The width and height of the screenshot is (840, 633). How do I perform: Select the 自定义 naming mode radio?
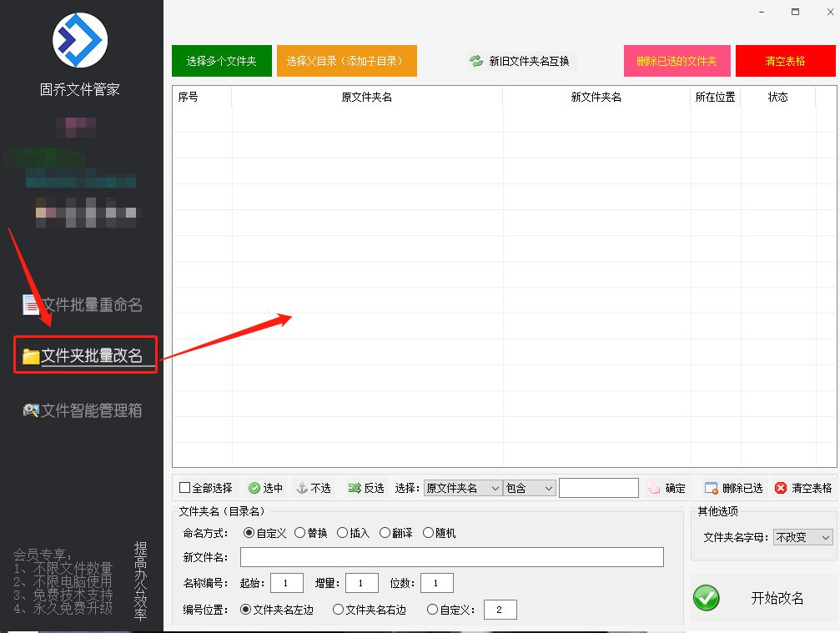(x=249, y=533)
